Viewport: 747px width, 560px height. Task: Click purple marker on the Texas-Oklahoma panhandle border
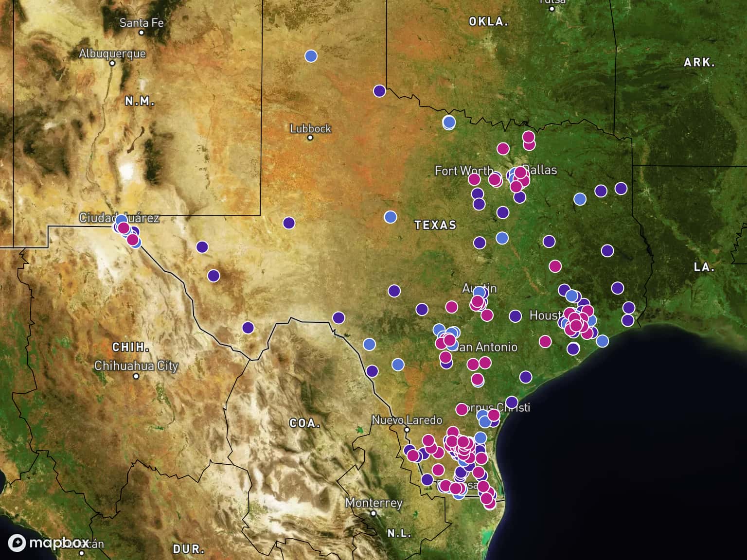(x=379, y=91)
